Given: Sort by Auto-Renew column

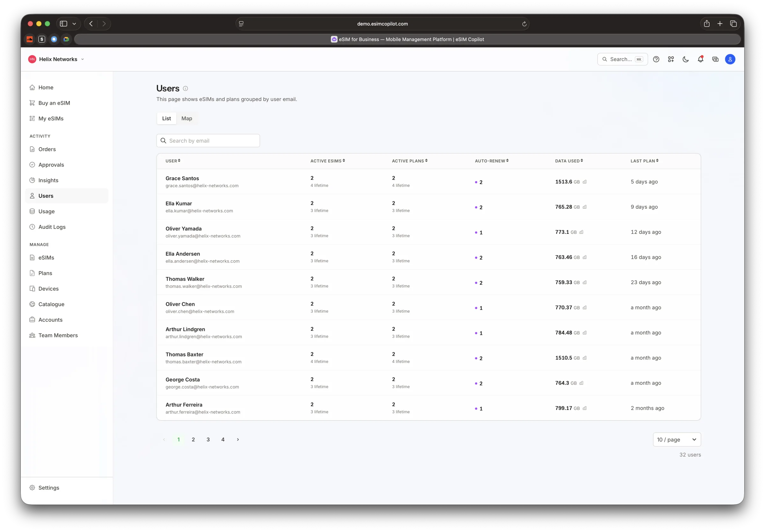Looking at the screenshot, I should 492,161.
